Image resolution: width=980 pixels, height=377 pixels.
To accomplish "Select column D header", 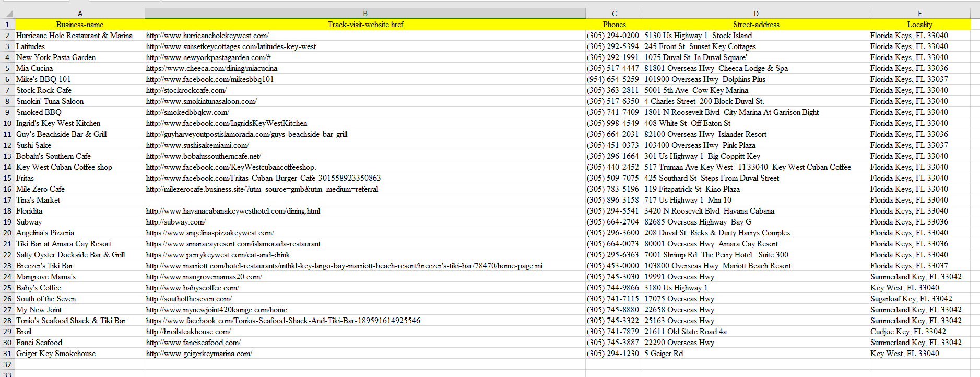I will tap(756, 14).
